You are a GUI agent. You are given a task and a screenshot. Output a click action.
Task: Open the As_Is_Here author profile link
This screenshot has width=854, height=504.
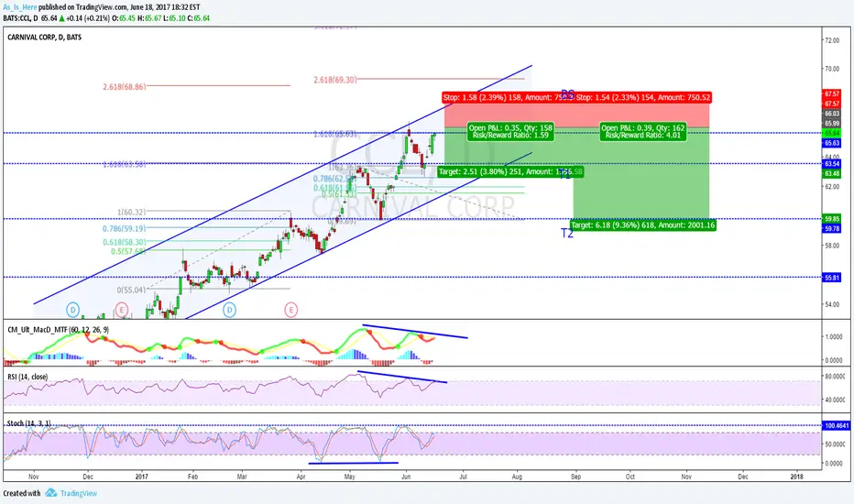pos(21,7)
